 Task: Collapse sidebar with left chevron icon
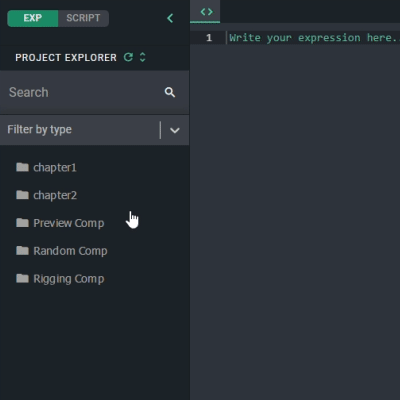(170, 18)
